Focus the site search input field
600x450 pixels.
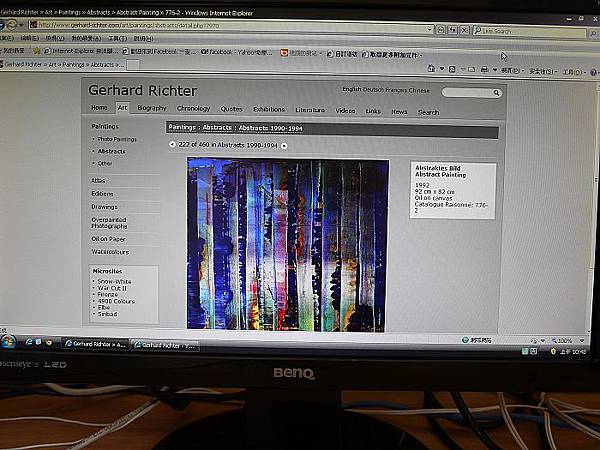pyautogui.click(x=467, y=92)
